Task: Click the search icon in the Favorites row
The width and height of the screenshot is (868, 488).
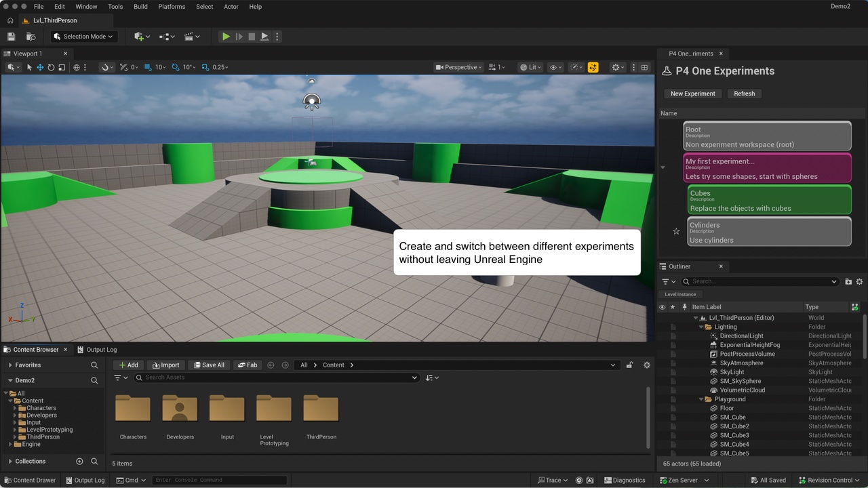Action: click(94, 365)
